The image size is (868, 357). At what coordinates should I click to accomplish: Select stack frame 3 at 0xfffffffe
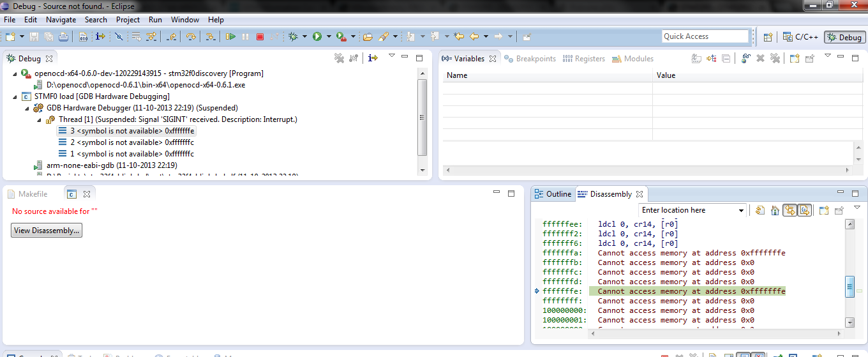click(x=126, y=131)
